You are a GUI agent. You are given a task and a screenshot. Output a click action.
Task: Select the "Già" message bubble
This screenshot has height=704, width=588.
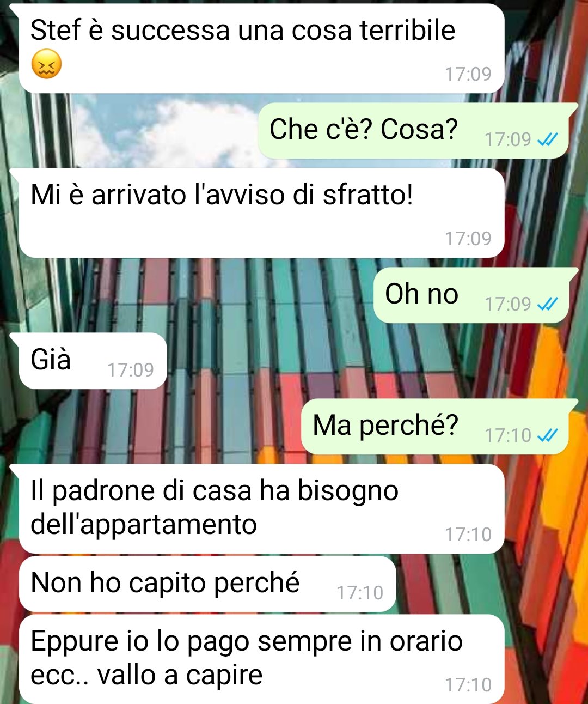click(93, 361)
